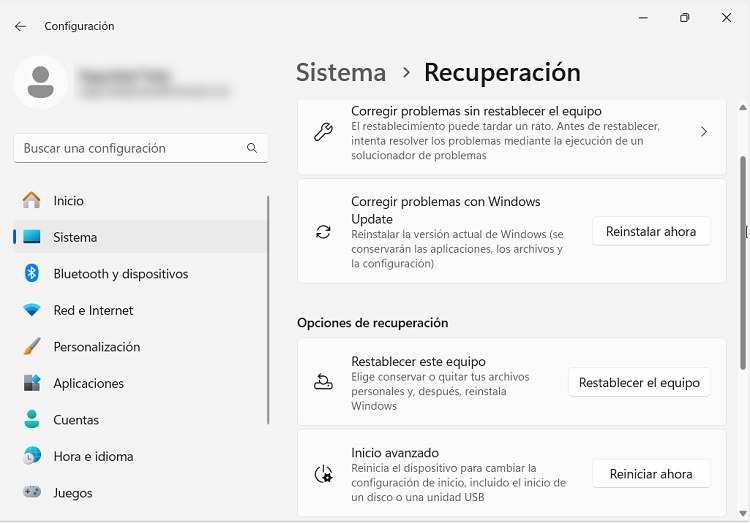Go to Sistema breadcrumb link
750x523 pixels.
[341, 73]
